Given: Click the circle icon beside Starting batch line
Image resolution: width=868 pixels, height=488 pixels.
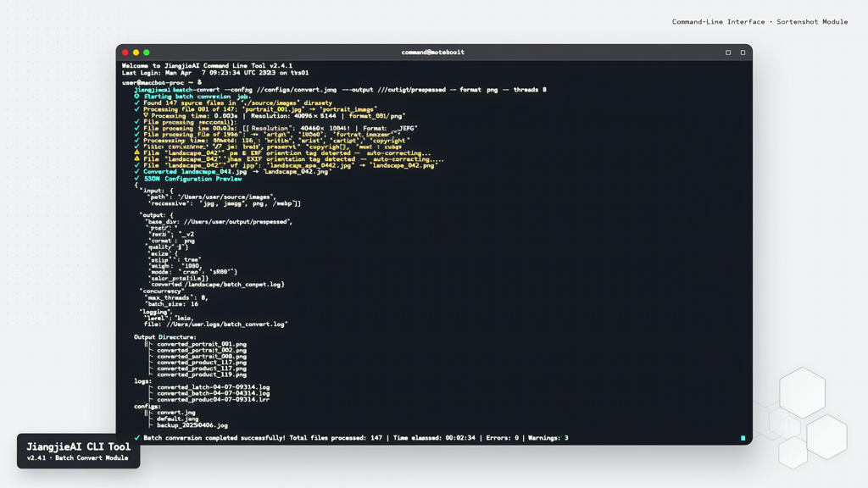Looking at the screenshot, I should coord(136,97).
